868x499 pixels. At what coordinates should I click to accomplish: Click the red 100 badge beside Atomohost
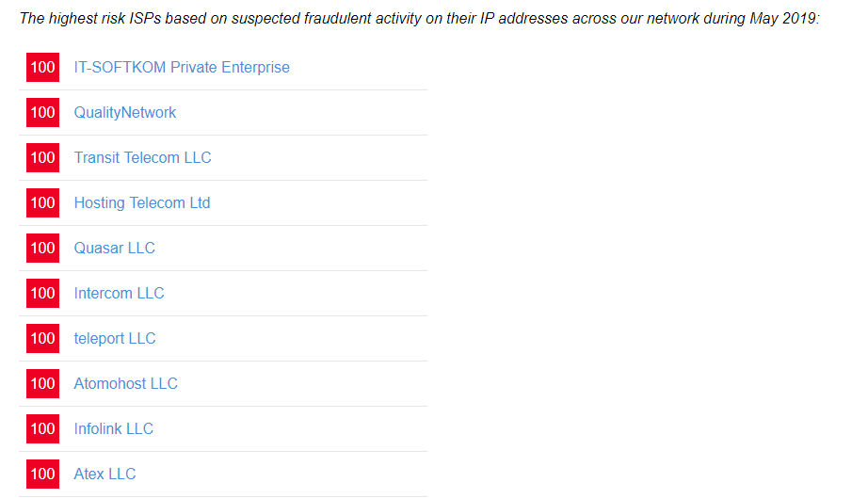click(x=42, y=384)
